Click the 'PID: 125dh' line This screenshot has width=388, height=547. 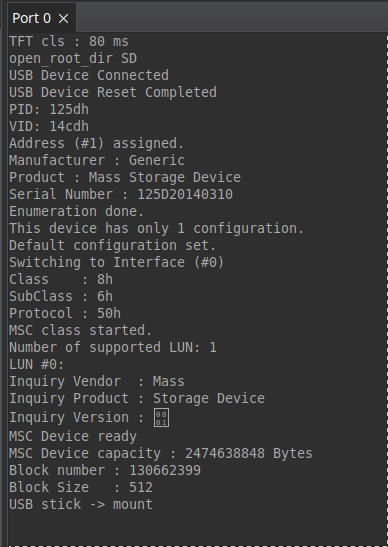[x=49, y=110]
